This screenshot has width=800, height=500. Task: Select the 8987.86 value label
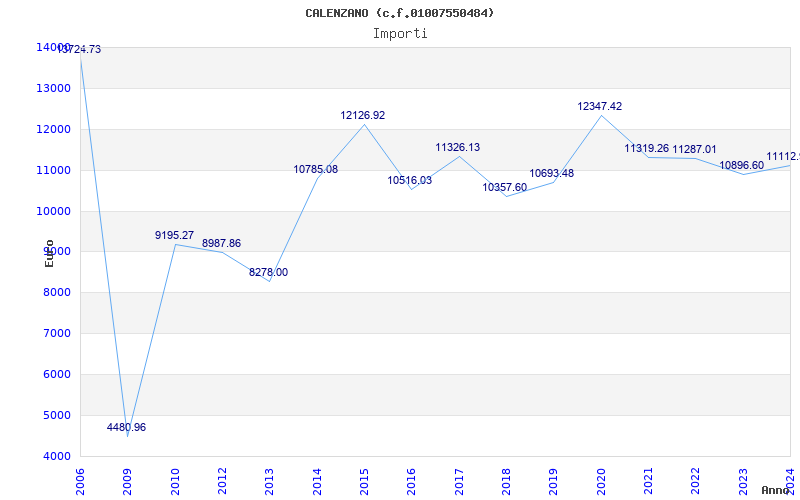pyautogui.click(x=221, y=243)
